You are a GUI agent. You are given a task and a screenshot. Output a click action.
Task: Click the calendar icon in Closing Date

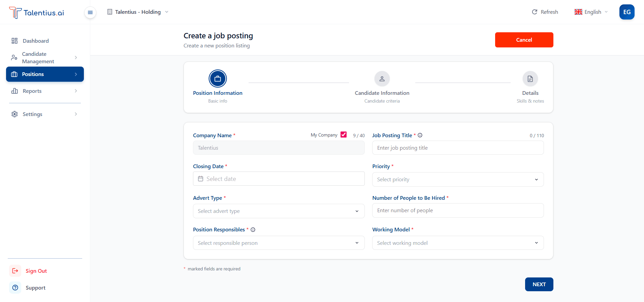pos(201,179)
